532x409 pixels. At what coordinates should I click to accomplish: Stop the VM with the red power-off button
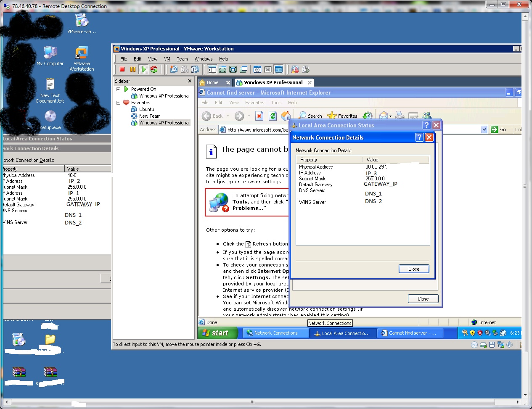pyautogui.click(x=122, y=69)
